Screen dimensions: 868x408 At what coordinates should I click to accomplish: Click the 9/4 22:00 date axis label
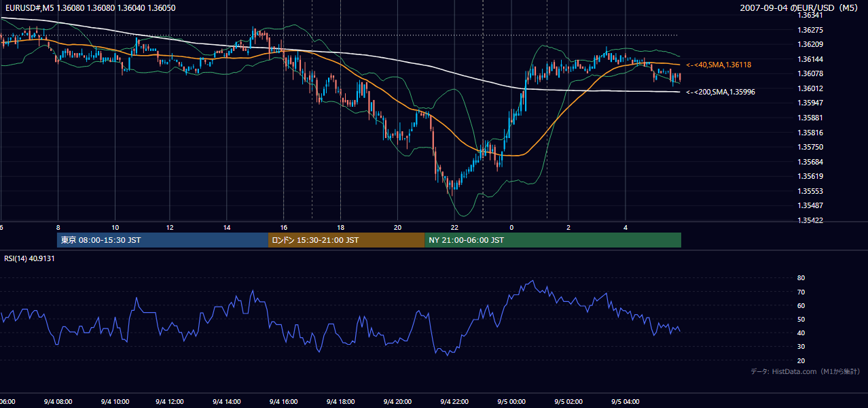[453, 403]
